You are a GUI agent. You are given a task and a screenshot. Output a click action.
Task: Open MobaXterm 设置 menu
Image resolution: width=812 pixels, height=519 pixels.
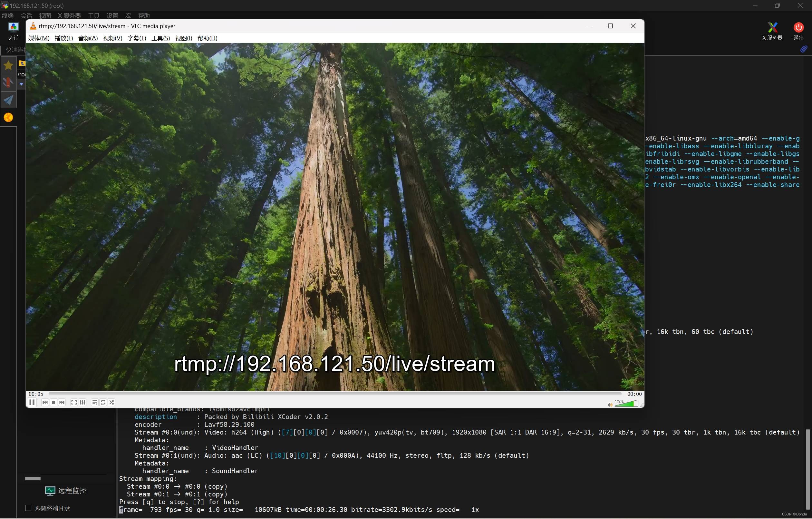point(112,15)
